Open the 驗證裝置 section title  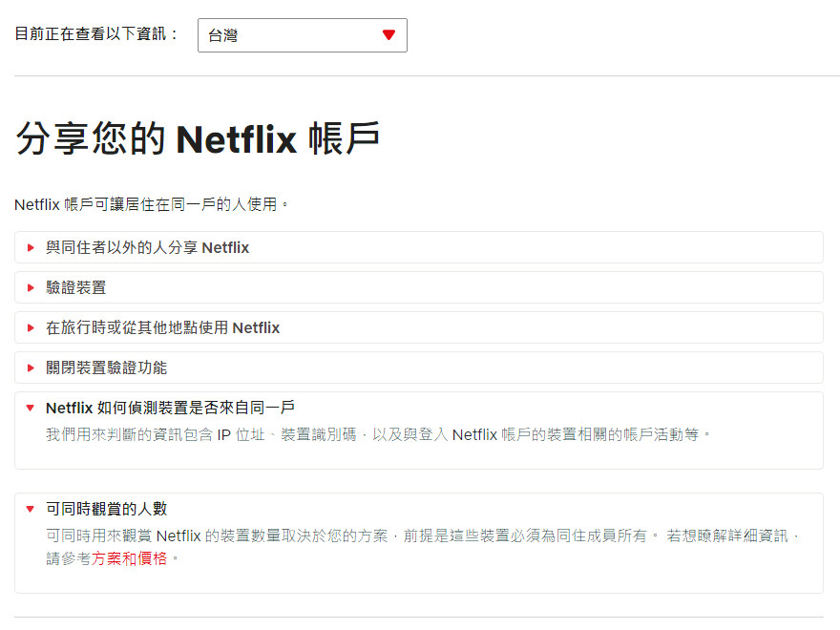(x=76, y=288)
